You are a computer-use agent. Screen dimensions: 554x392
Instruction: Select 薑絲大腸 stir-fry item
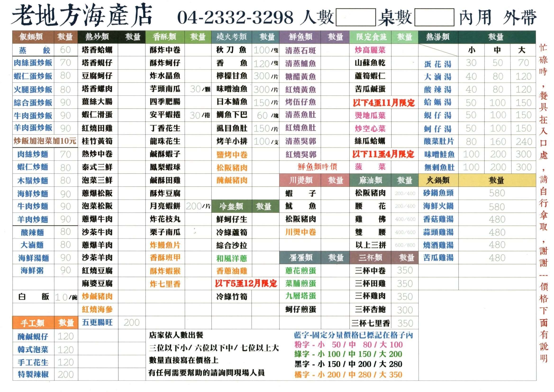[x=97, y=102]
